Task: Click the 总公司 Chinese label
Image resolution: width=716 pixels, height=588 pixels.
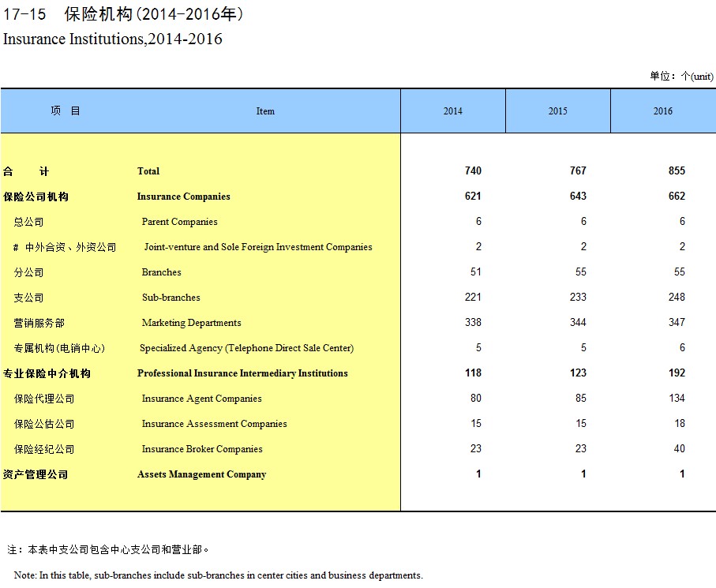Action: pyautogui.click(x=28, y=222)
